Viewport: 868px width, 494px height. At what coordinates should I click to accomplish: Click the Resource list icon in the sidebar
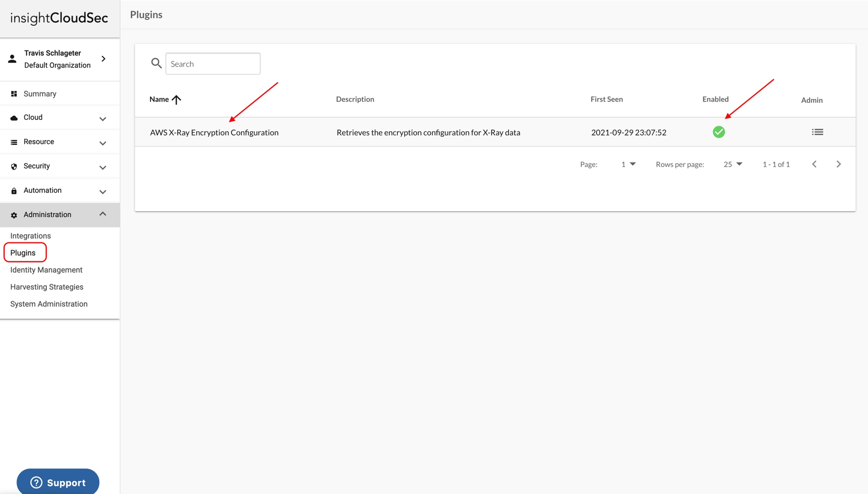point(14,142)
